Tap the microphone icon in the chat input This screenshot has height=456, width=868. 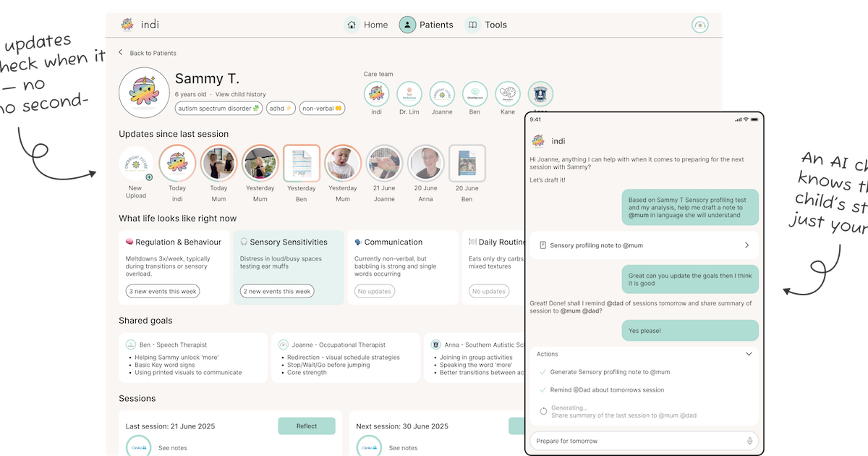click(x=750, y=440)
